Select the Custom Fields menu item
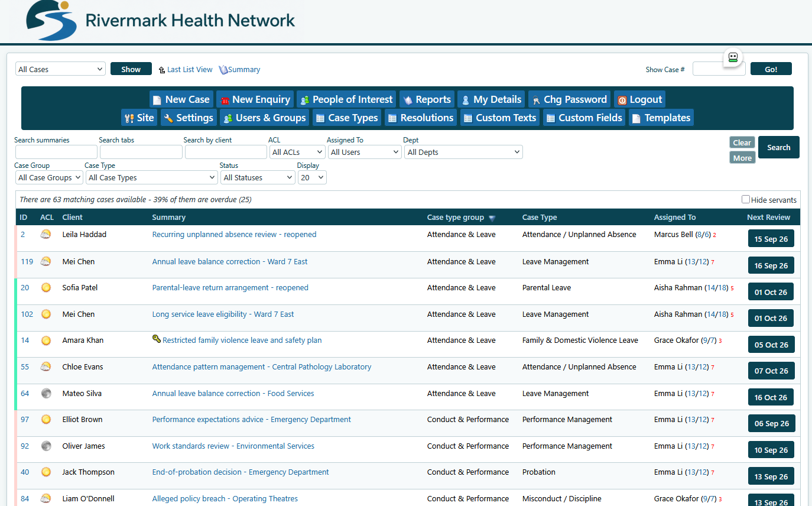 click(x=584, y=118)
